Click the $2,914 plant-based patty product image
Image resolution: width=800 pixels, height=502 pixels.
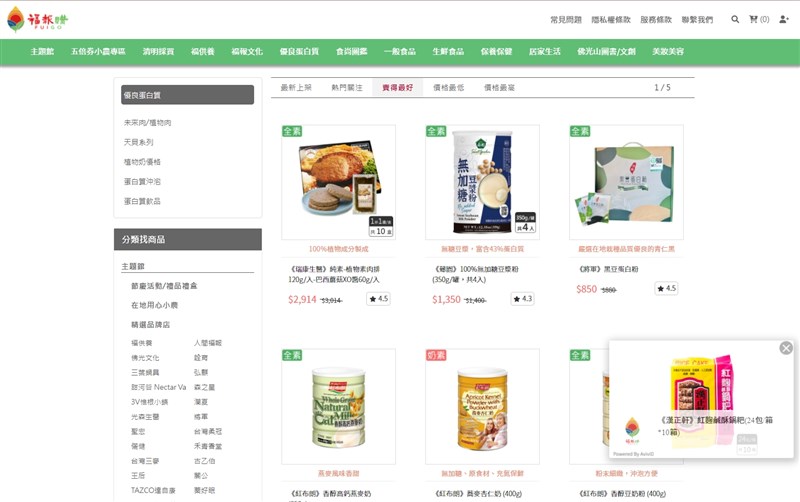(338, 182)
